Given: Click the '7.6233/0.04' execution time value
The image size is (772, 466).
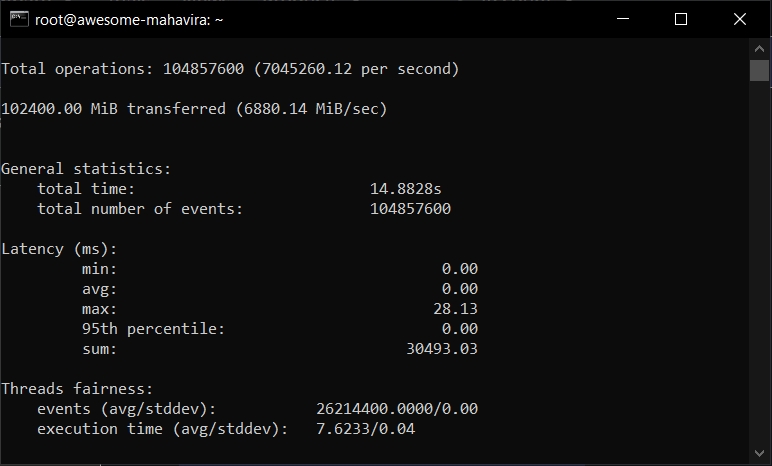Looking at the screenshot, I should pyautogui.click(x=365, y=429).
